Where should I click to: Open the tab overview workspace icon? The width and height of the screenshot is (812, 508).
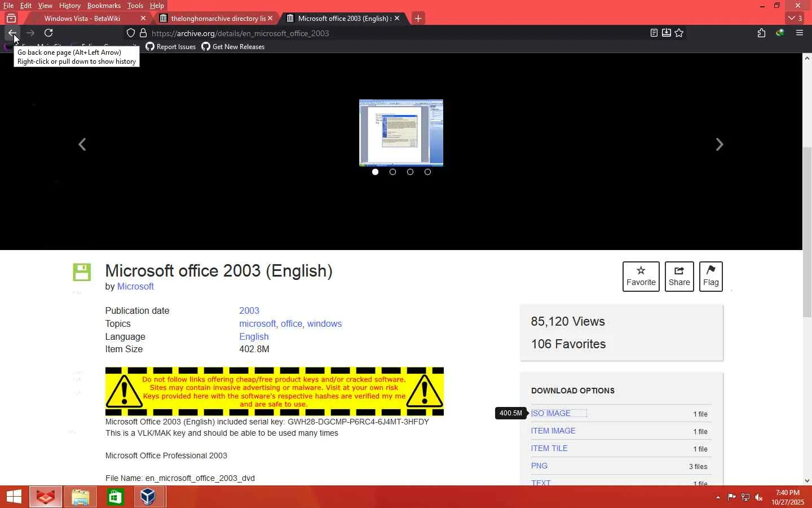coord(11,18)
